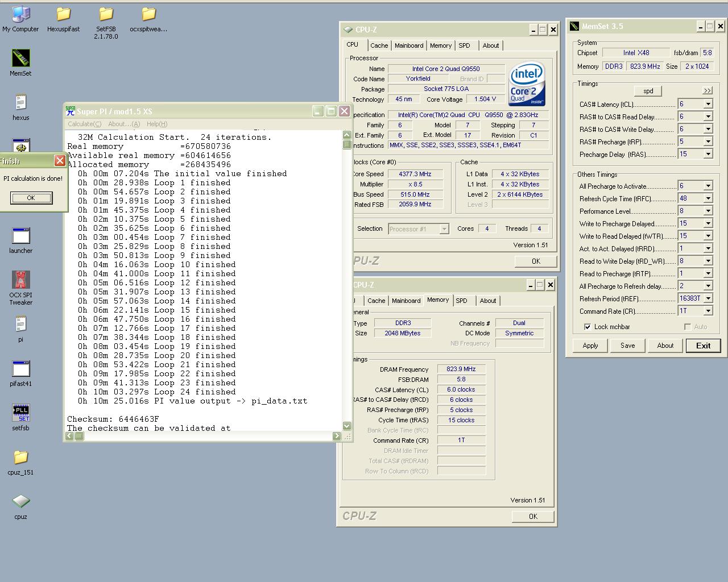
Task: Switch to Cache tab in upper CPU-Z
Action: pos(379,45)
